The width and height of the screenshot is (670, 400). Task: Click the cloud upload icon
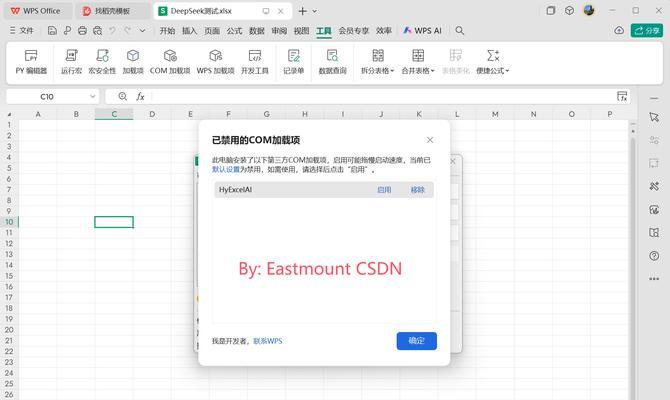pos(619,30)
